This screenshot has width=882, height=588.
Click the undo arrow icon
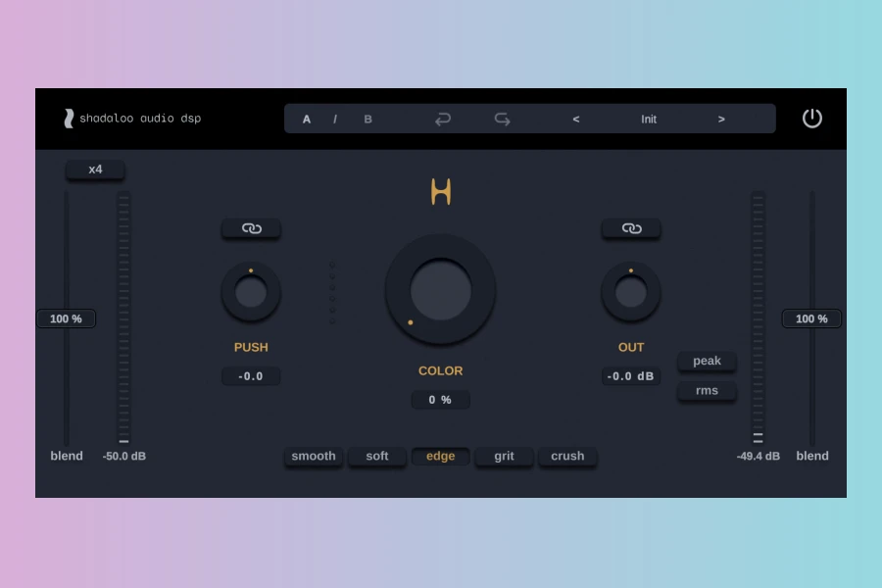(x=443, y=120)
